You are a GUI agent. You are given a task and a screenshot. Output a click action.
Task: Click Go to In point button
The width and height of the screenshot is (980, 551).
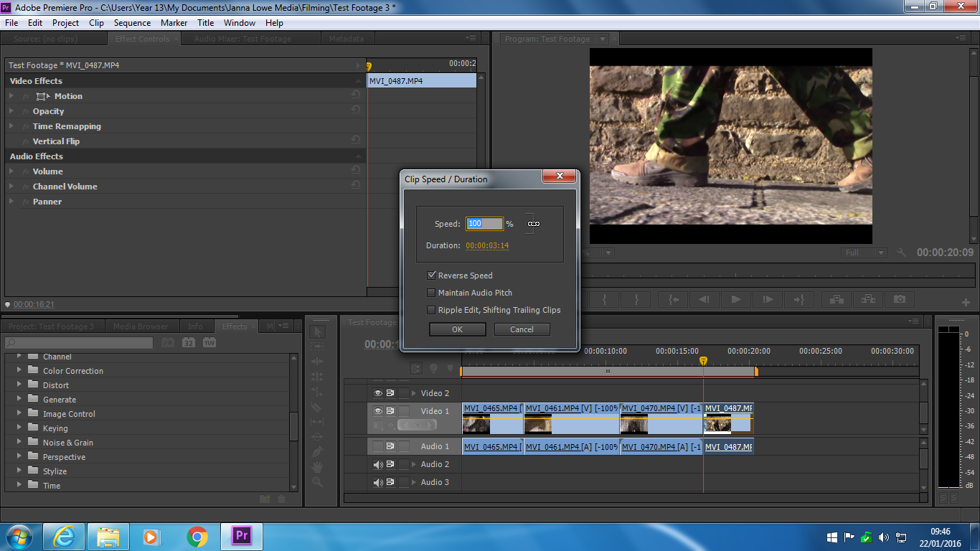tap(673, 299)
